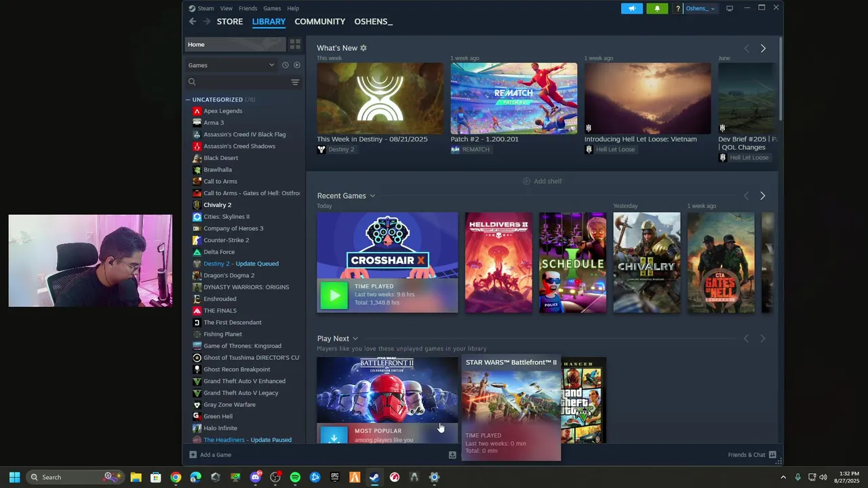868x488 pixels.
Task: Select Chivalry 2 in the game list
Action: pyautogui.click(x=218, y=205)
